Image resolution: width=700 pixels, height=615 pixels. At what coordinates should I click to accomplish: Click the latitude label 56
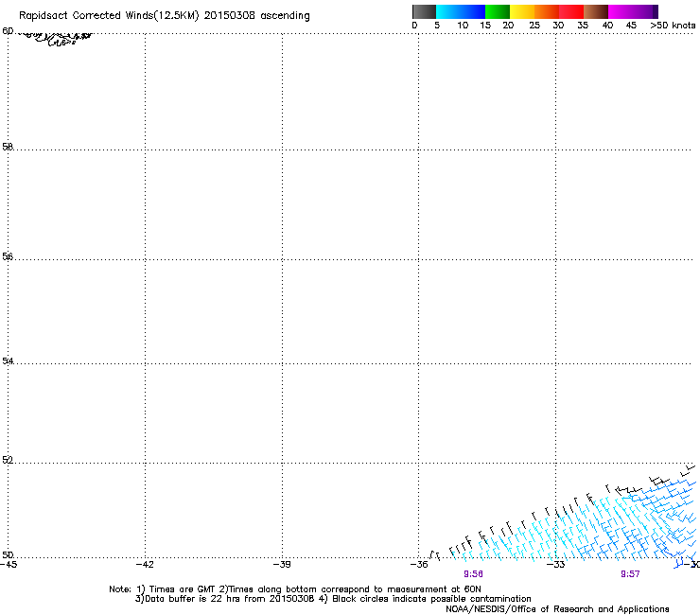click(x=8, y=256)
